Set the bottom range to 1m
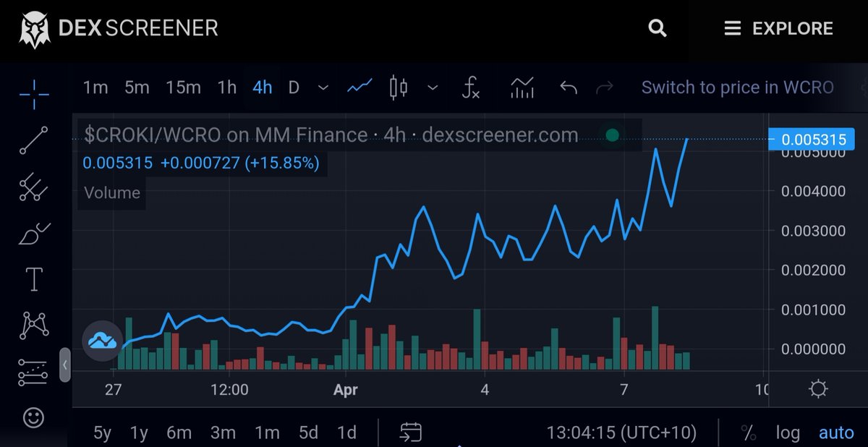The image size is (868, 447). (267, 433)
